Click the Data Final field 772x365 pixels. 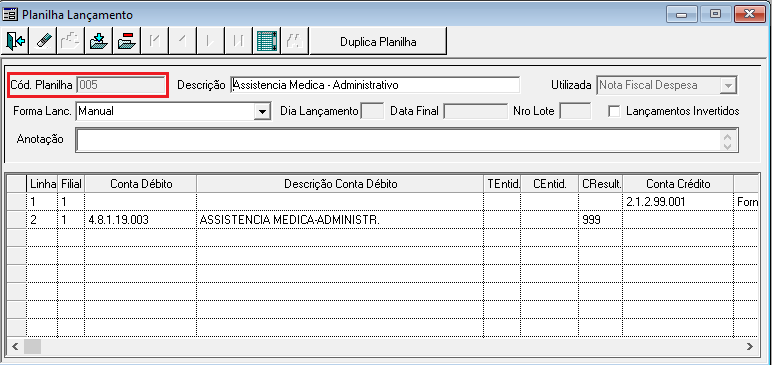(x=475, y=111)
